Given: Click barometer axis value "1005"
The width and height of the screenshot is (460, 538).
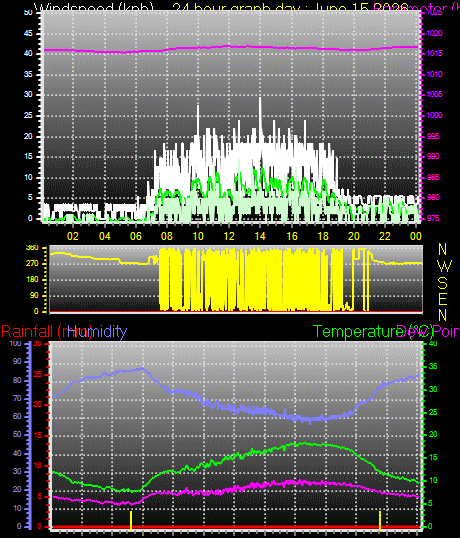Looking at the screenshot, I should [435, 95].
